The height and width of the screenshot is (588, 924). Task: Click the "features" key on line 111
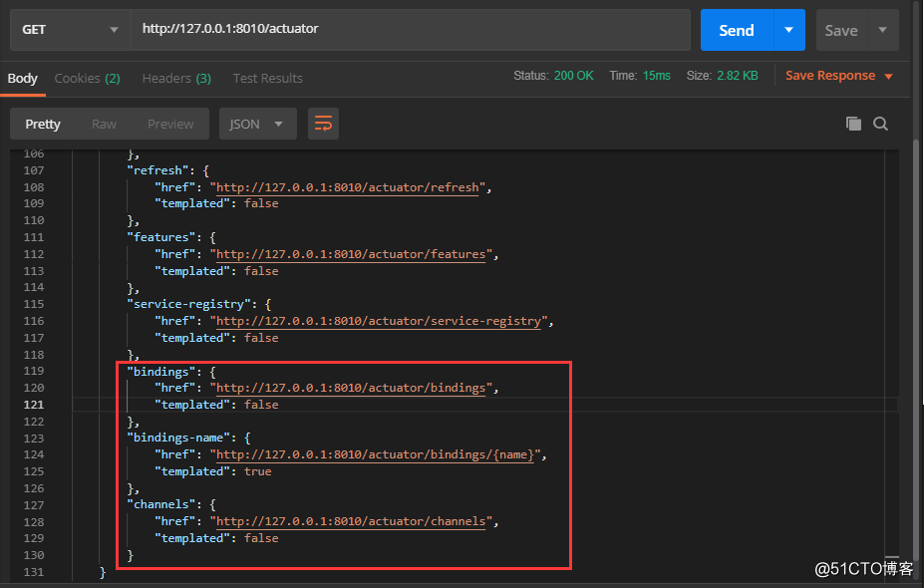click(161, 237)
